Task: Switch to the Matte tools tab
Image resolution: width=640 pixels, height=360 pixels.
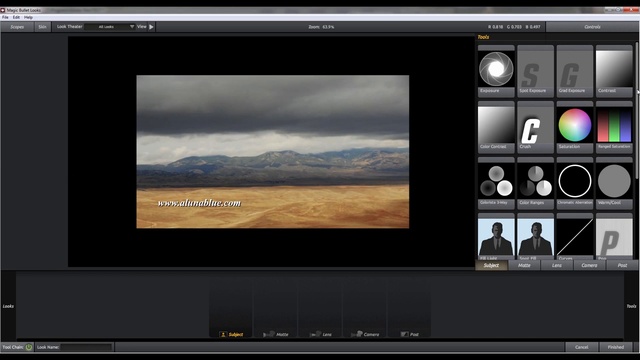Action: [524, 265]
